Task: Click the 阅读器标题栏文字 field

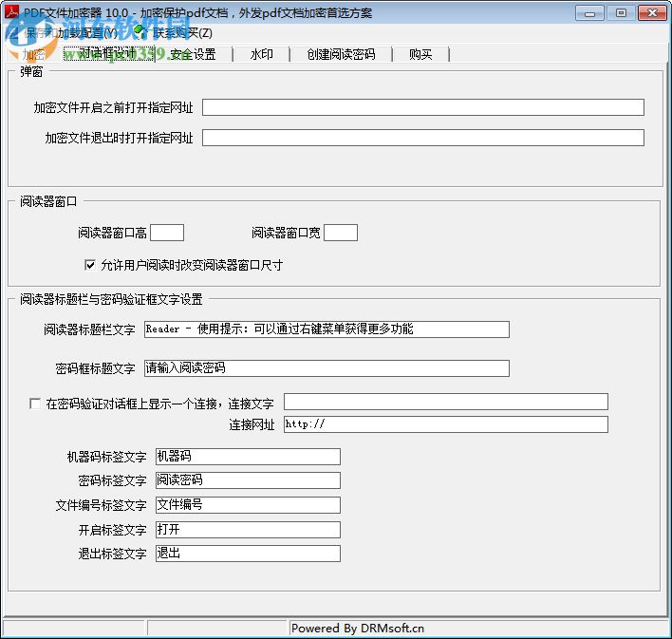Action: coord(327,329)
